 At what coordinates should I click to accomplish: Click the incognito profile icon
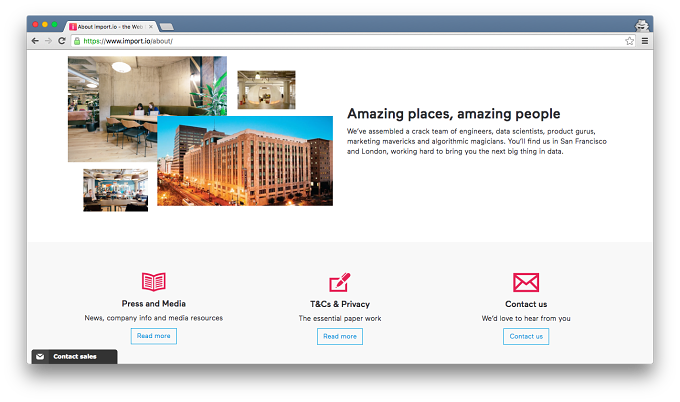pos(642,26)
